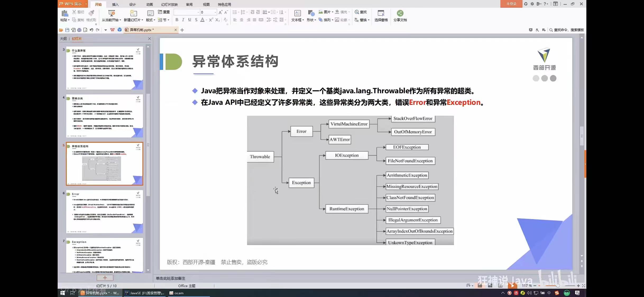Click the undo arrow icon
This screenshot has height=297, width=644.
click(x=91, y=30)
